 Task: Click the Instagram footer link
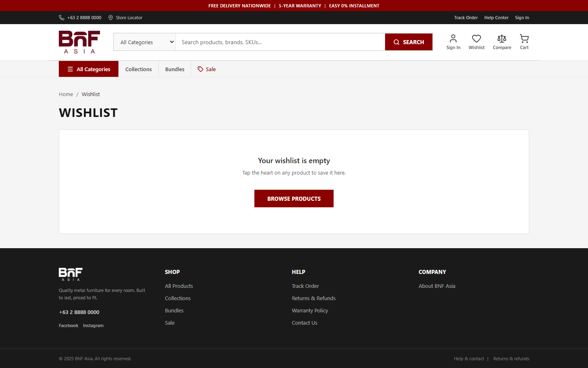(x=94, y=325)
